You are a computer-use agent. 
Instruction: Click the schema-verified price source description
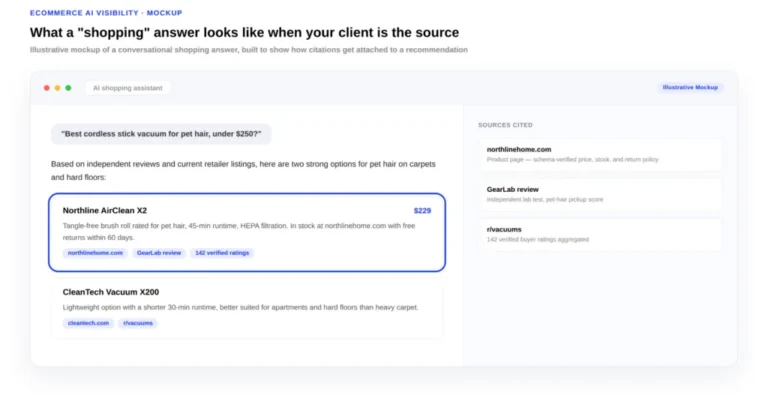pos(573,160)
